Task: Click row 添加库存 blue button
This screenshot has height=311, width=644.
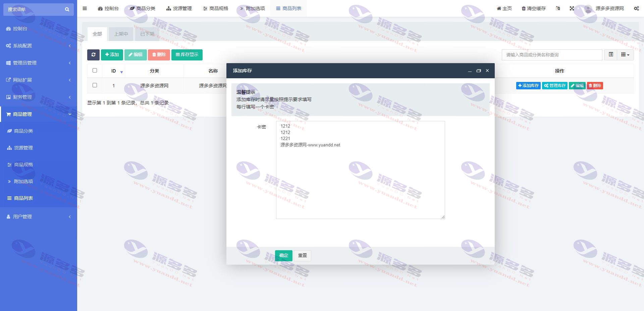Action: coord(528,86)
